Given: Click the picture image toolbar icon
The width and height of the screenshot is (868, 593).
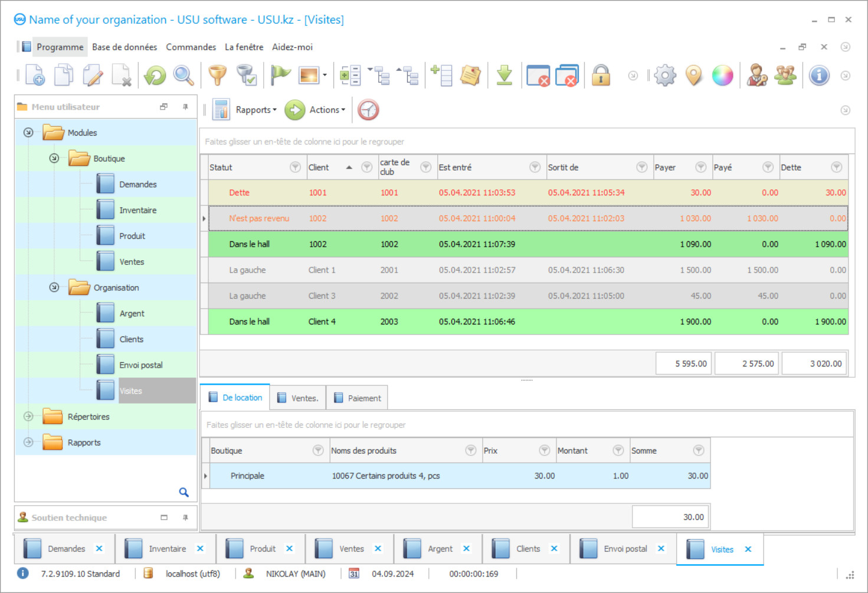Looking at the screenshot, I should [x=309, y=76].
